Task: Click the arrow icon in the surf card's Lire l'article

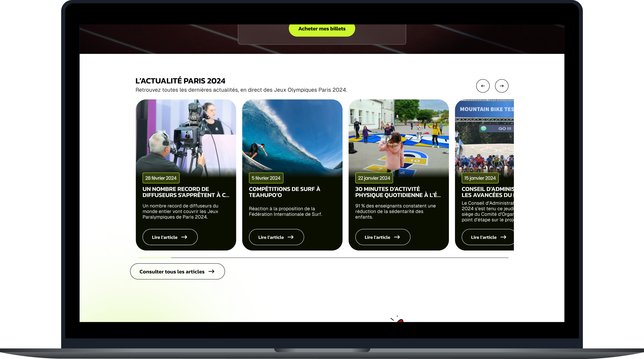Action: click(x=291, y=237)
